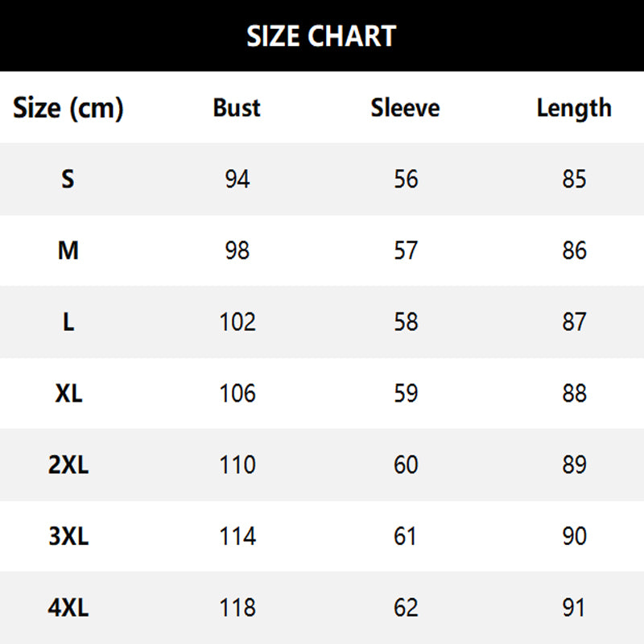Select the bust value 106
The height and width of the screenshot is (644, 644).
237,394
